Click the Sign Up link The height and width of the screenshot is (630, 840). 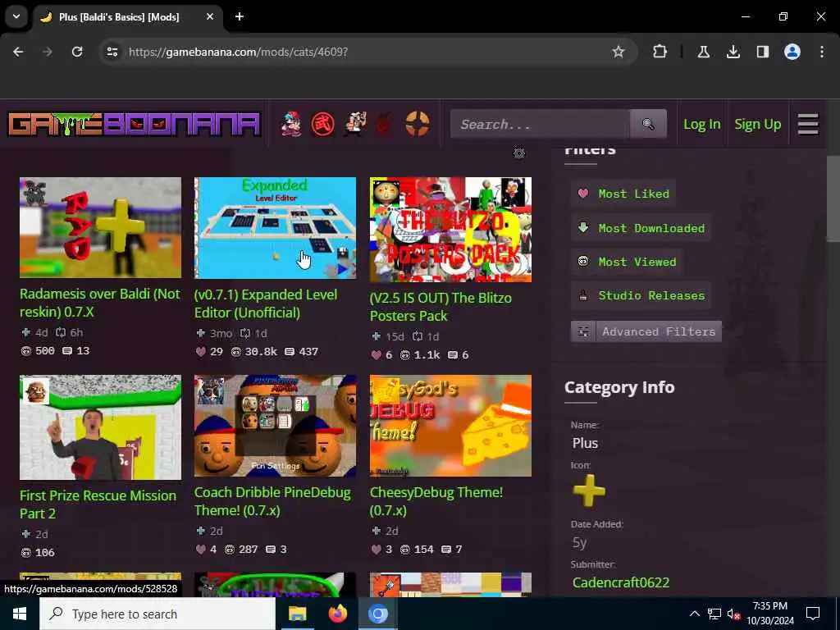[x=757, y=125]
